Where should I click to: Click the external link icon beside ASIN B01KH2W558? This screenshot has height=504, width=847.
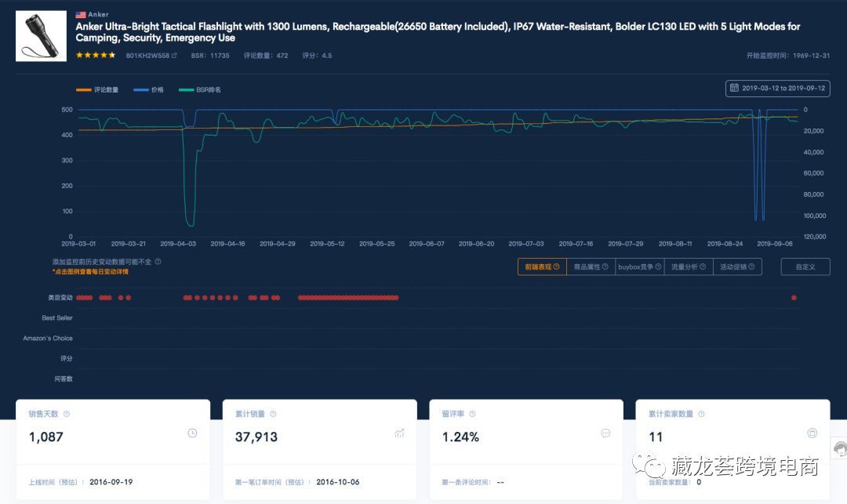pos(174,56)
